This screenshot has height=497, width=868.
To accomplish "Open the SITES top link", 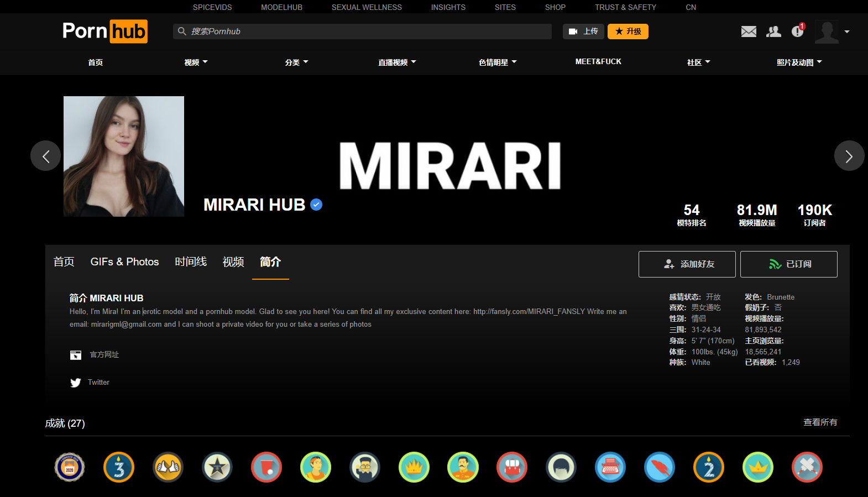I will [x=505, y=7].
